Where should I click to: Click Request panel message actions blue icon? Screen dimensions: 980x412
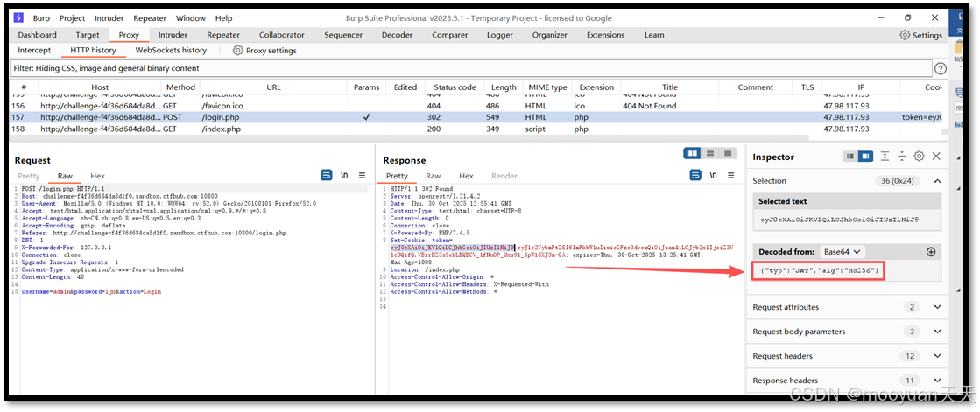pyautogui.click(x=327, y=176)
